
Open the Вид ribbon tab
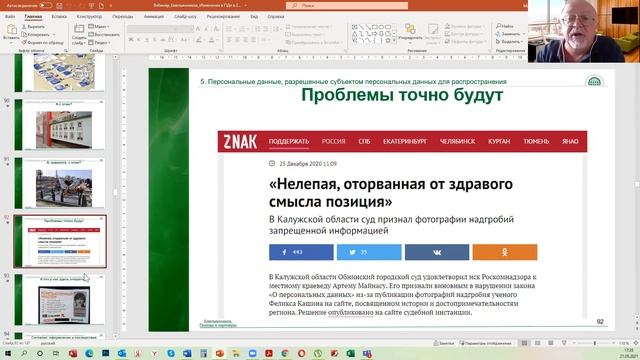tap(254, 17)
